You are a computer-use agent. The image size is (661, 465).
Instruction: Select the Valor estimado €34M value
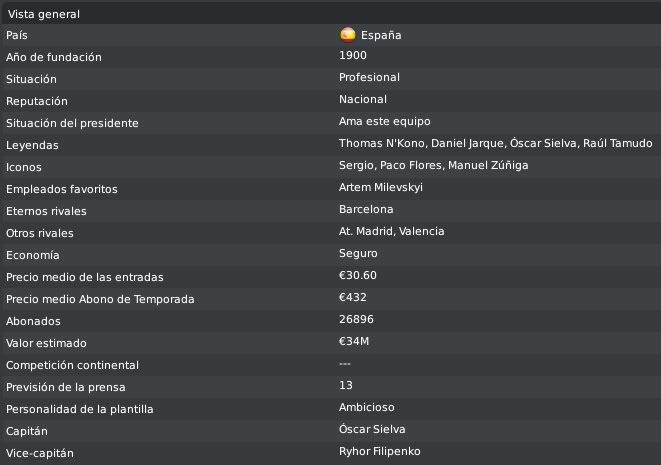click(x=354, y=341)
